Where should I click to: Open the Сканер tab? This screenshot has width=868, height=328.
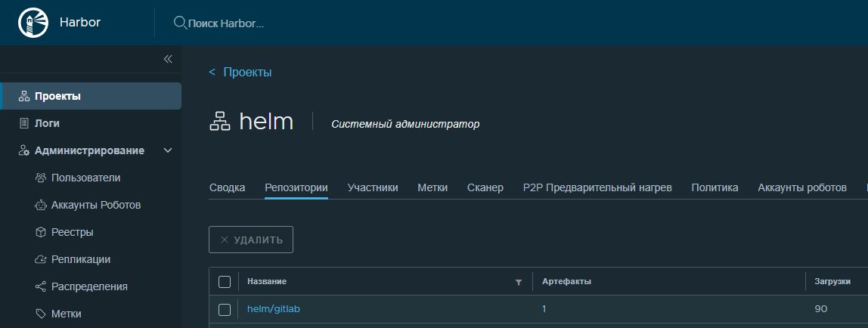coord(485,187)
